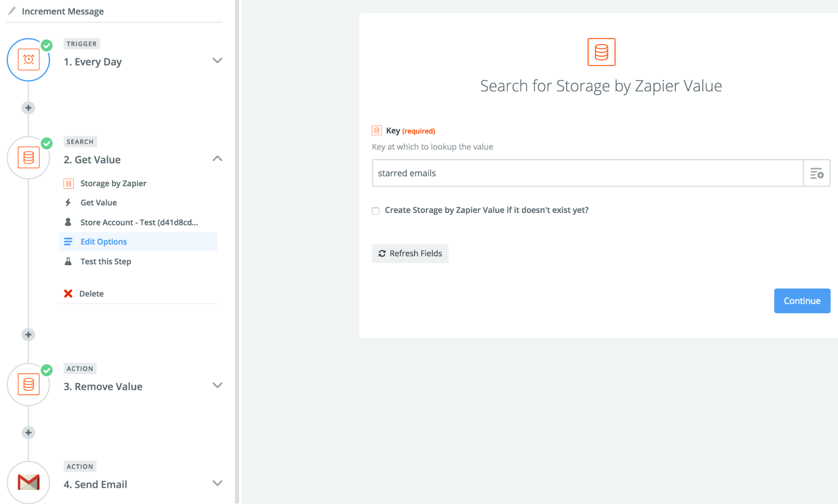
Task: Open the 3. Remove Value step title
Action: [103, 387]
